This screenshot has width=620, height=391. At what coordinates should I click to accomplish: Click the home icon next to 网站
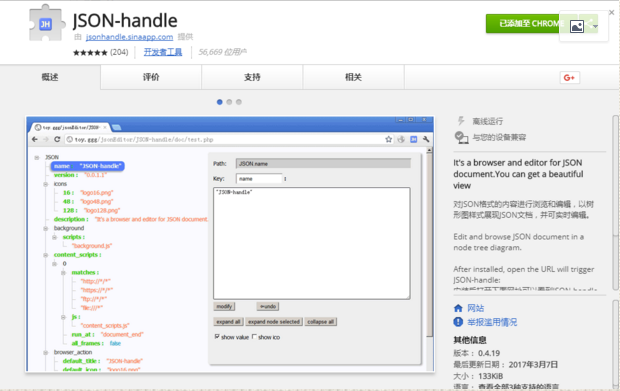point(458,308)
